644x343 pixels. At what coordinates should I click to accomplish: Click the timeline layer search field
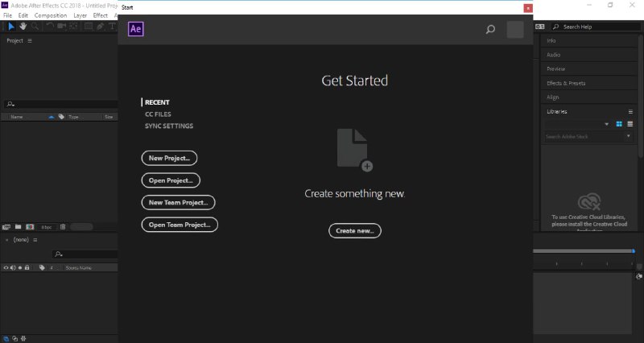[85, 254]
